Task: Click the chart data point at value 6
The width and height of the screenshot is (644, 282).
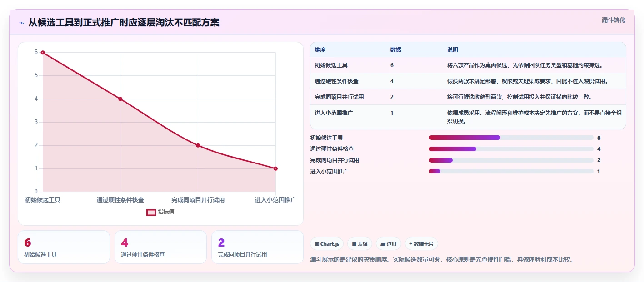Action: (x=43, y=53)
